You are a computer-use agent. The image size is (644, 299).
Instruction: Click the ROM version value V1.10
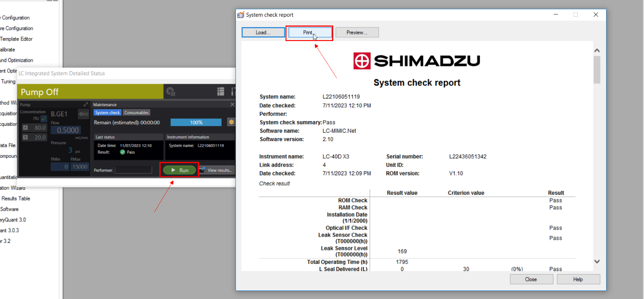(456, 174)
